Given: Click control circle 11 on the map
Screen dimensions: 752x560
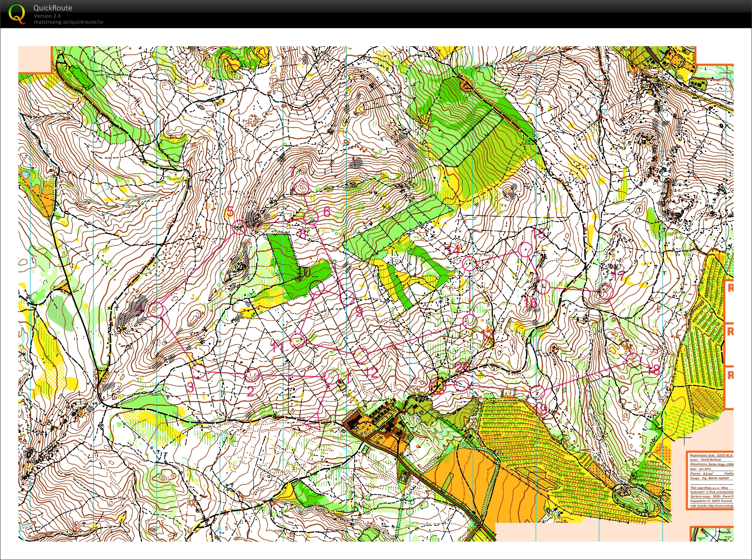Looking at the screenshot, I should pyautogui.click(x=297, y=341).
